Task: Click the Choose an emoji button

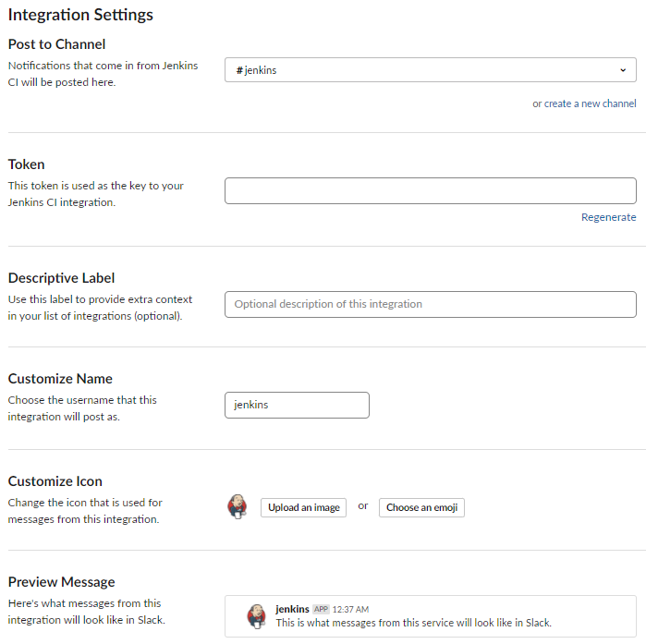Action: [421, 507]
